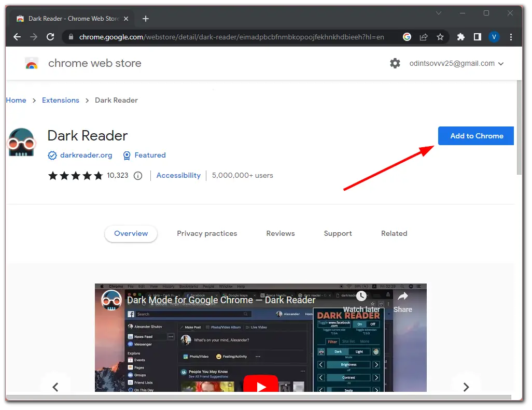The height and width of the screenshot is (410, 532).
Task: Go to Home breadcrumb
Action: pyautogui.click(x=16, y=101)
